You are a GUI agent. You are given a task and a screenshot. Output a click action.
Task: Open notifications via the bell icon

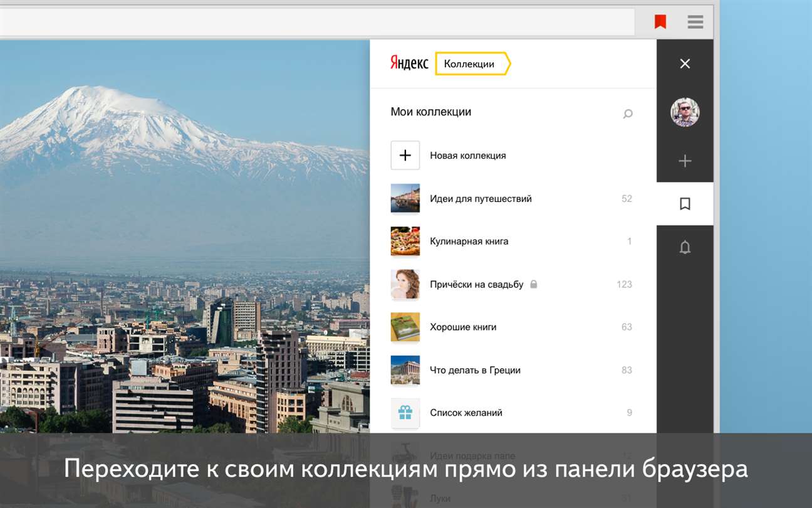[x=685, y=247]
